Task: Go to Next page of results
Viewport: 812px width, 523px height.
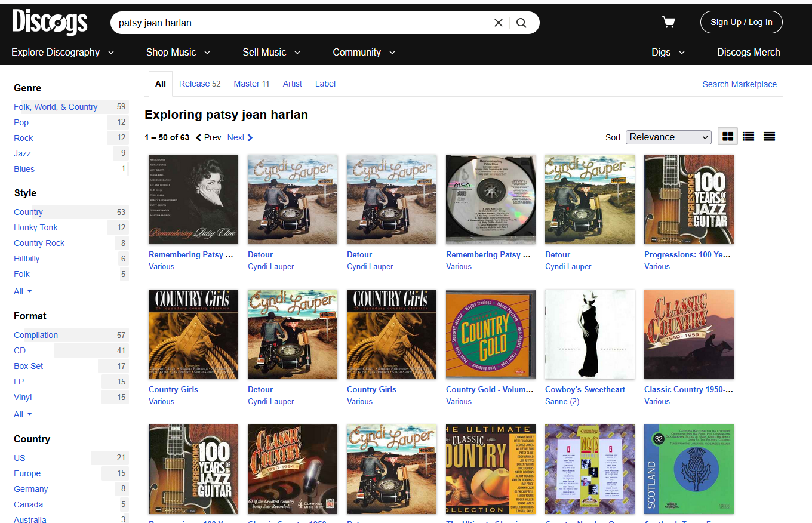Action: [x=240, y=137]
